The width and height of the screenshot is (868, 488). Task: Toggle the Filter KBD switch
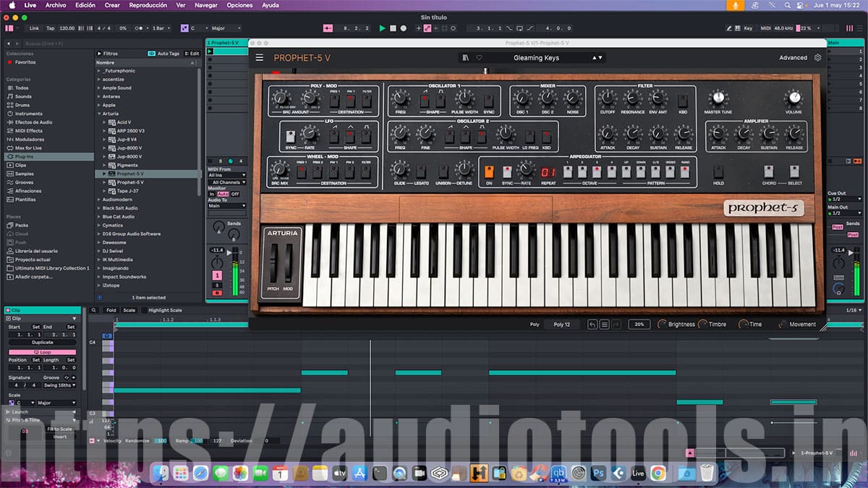click(x=683, y=100)
